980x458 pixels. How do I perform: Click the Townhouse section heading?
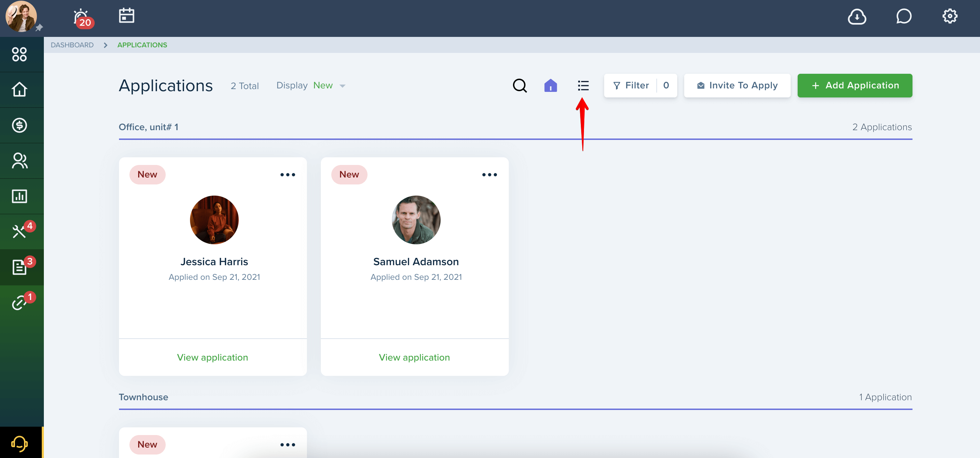tap(143, 397)
